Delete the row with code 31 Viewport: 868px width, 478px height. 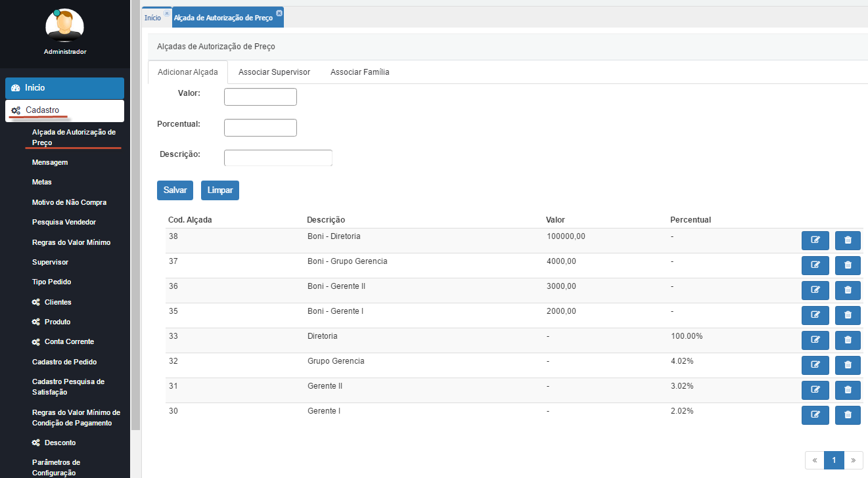pos(848,390)
